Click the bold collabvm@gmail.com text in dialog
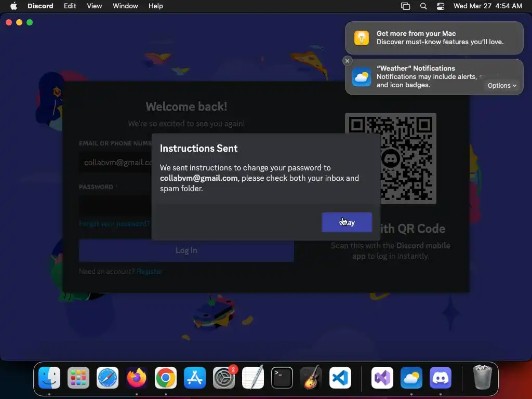Image resolution: width=532 pixels, height=399 pixels. coord(198,178)
